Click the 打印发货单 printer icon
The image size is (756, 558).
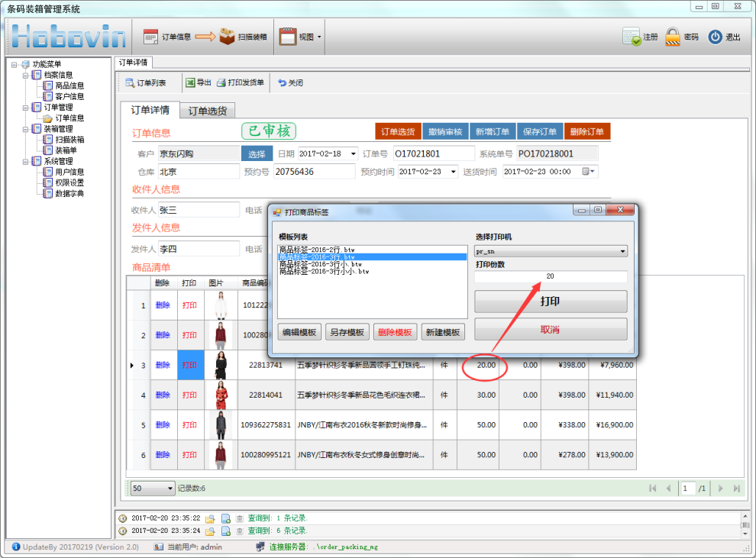point(221,82)
